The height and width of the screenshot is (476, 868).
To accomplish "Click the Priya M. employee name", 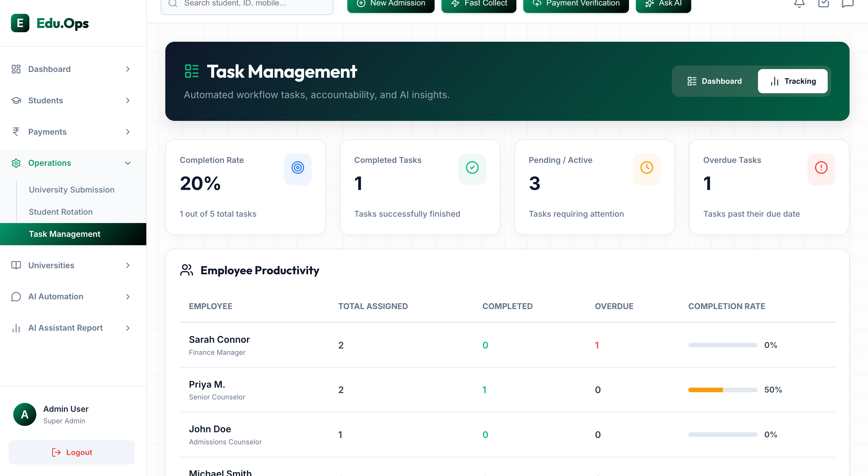I will pyautogui.click(x=207, y=384).
